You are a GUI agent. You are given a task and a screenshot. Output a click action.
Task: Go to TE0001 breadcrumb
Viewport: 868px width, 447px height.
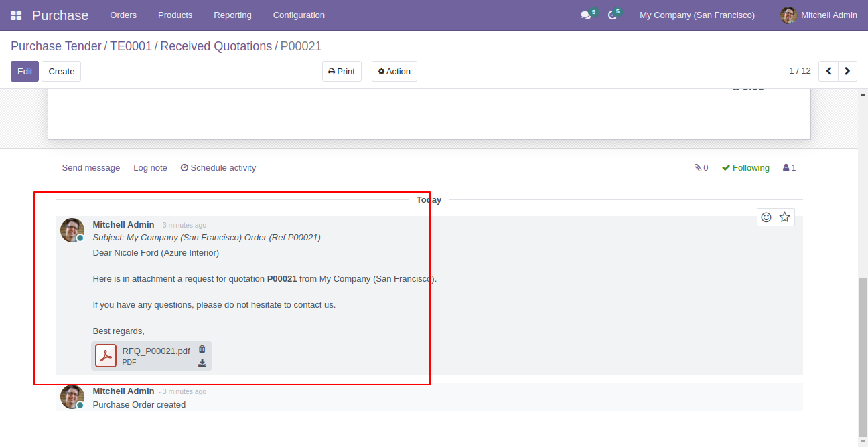tap(131, 46)
